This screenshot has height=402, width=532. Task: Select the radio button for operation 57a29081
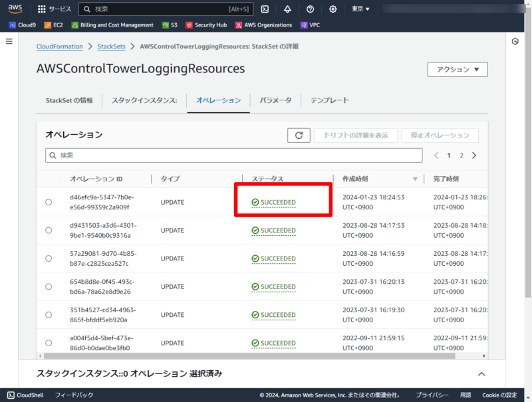coord(48,258)
